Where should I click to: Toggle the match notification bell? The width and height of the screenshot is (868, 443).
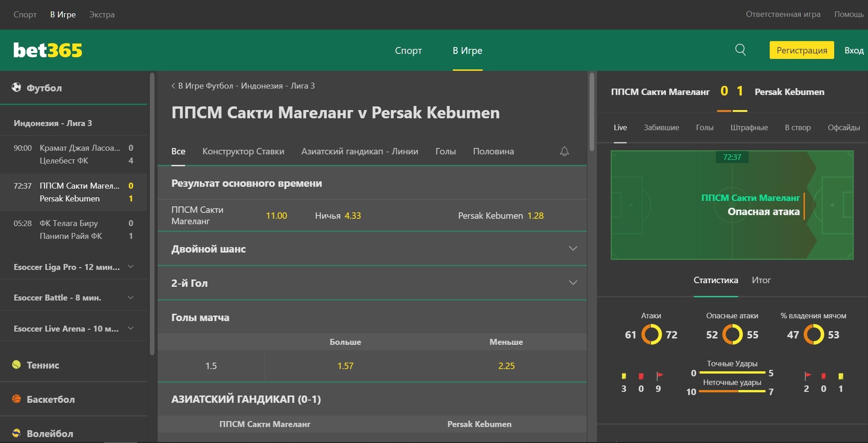pos(564,151)
